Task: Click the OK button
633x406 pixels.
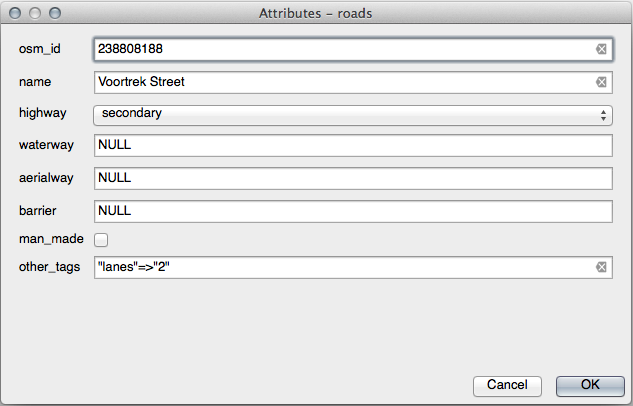Action: click(x=590, y=385)
